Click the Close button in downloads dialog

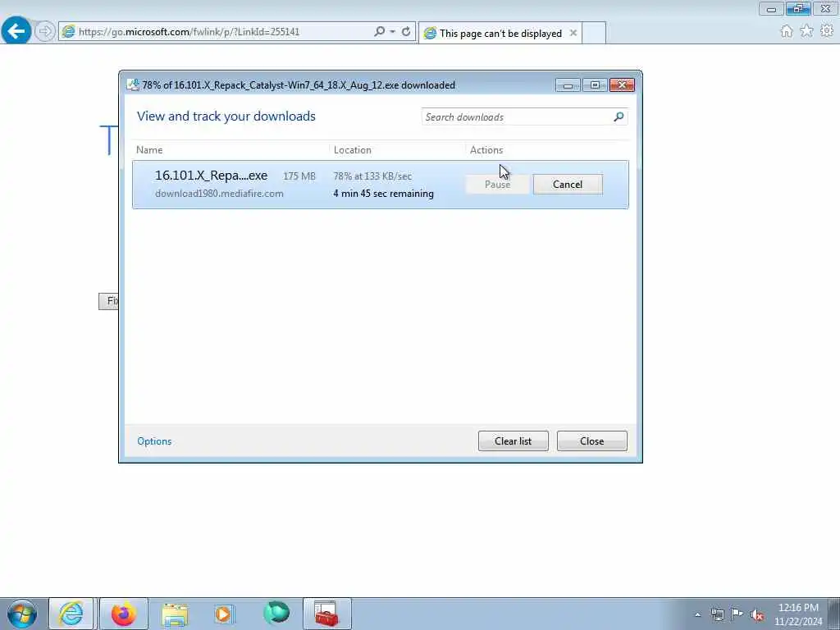(x=591, y=441)
